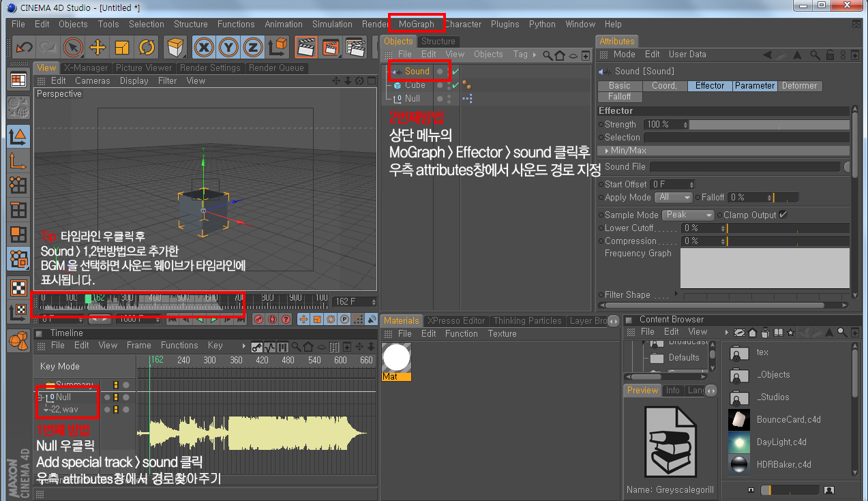Image resolution: width=868 pixels, height=501 pixels.
Task: Toggle viewport maximize icon
Action: pyautogui.click(x=372, y=81)
